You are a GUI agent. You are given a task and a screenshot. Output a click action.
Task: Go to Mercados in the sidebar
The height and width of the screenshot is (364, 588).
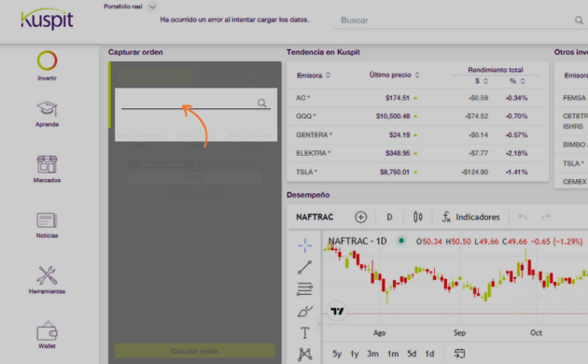(47, 169)
